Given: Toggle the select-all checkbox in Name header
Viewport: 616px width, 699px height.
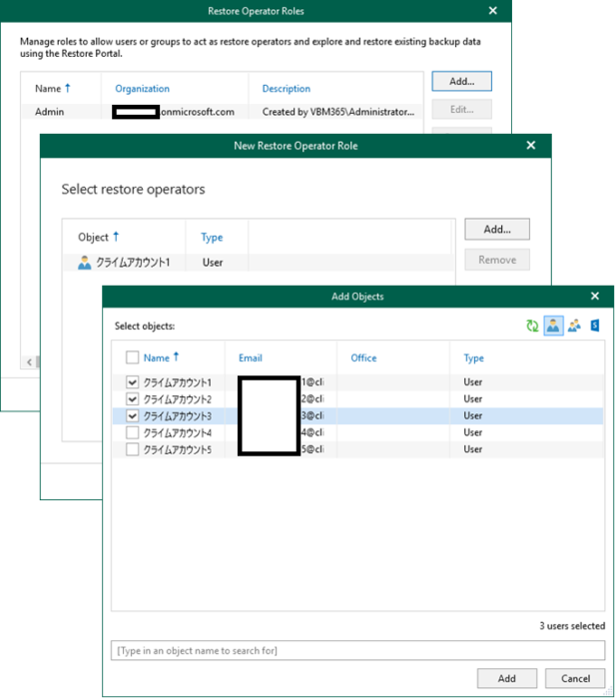Looking at the screenshot, I should pyautogui.click(x=133, y=357).
